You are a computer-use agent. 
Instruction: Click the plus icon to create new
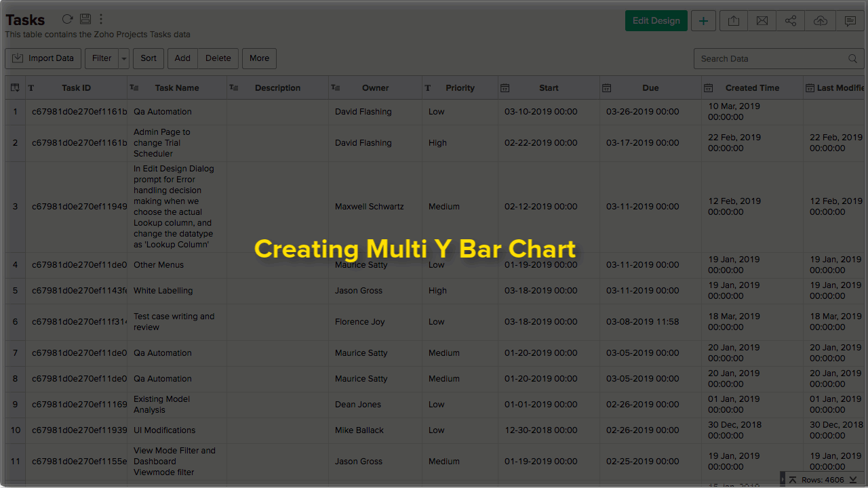click(703, 20)
